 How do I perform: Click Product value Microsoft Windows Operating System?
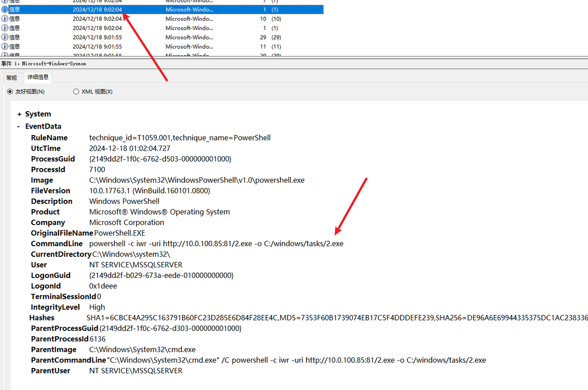pos(159,212)
